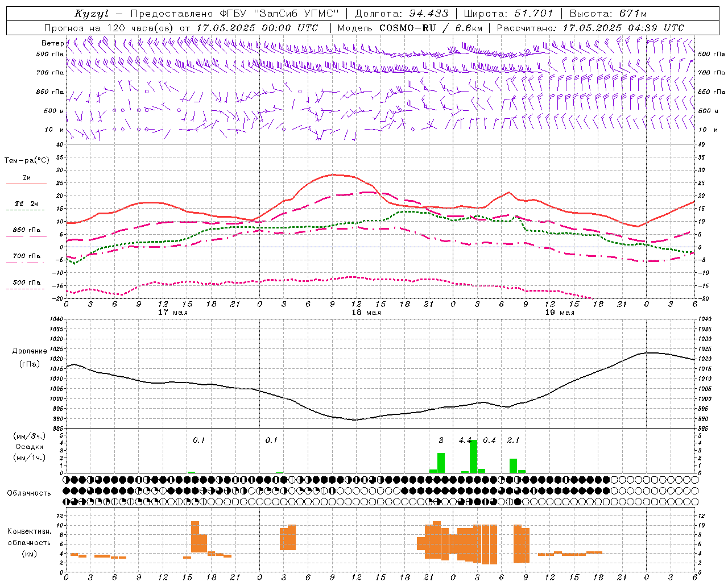Screen dimensions: 728x582
Task: Click the "700 гПа" temperature legend entry
Action: [x=26, y=256]
